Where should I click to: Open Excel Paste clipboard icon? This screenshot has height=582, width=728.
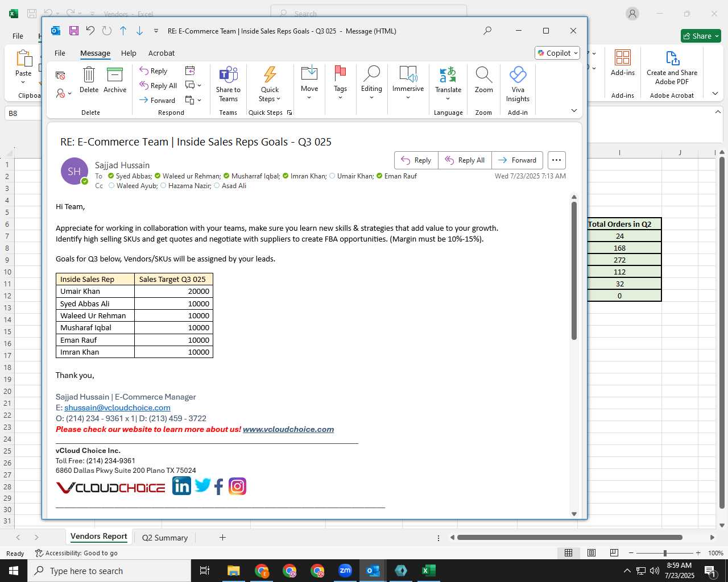[23, 59]
